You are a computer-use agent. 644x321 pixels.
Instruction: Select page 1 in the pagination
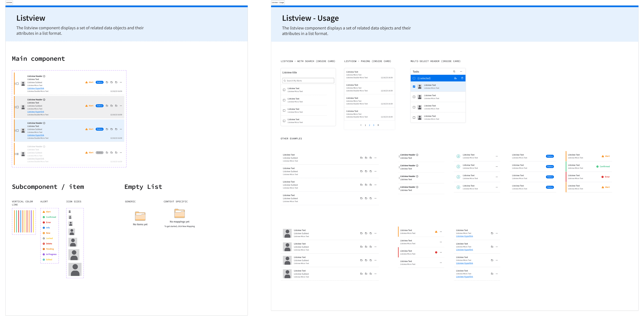click(x=365, y=125)
